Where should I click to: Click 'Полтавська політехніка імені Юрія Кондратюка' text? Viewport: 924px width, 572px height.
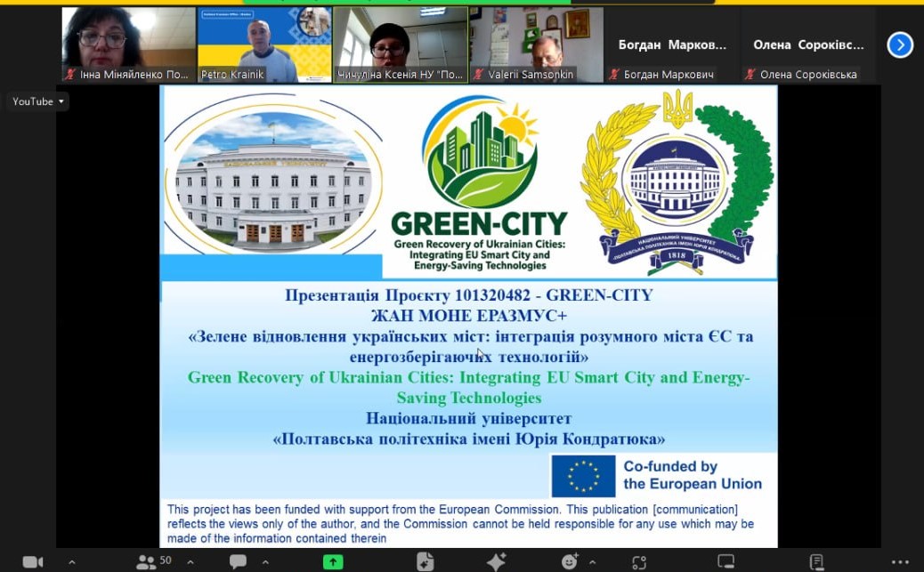(469, 439)
